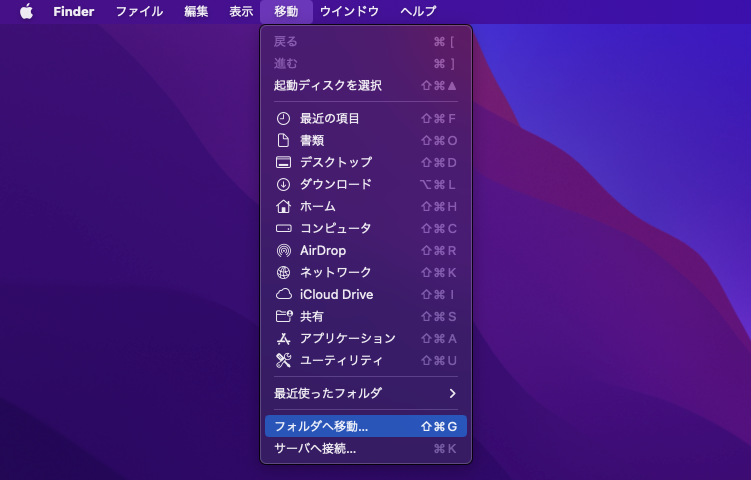Click the iCloud Drive label
Screen dimensions: 751x480
pyautogui.click(x=337, y=295)
